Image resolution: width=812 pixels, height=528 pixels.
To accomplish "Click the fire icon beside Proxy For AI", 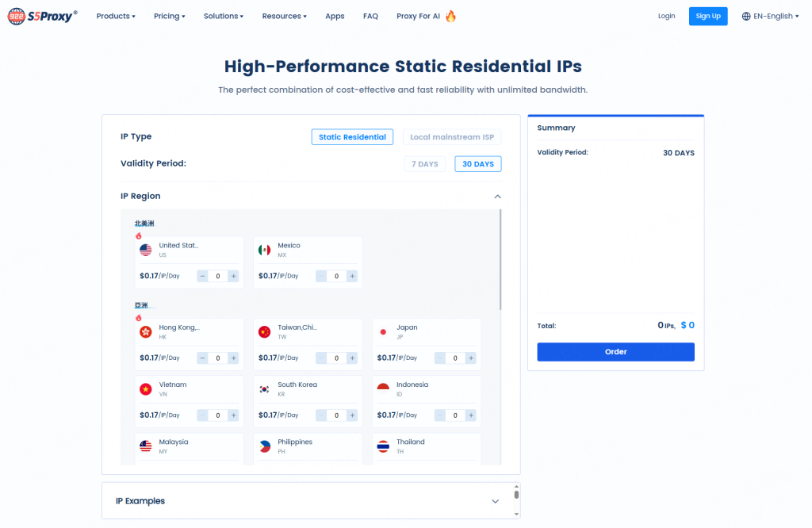I will 450,16.
